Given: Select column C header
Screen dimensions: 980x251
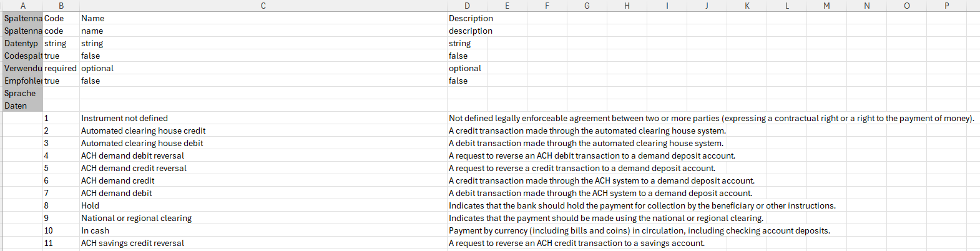Looking at the screenshot, I should (263, 6).
